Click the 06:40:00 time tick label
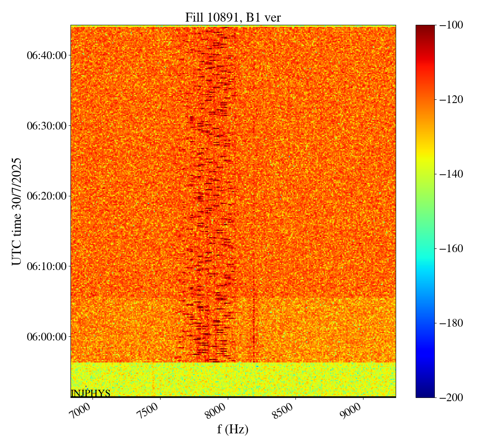 tap(46, 55)
